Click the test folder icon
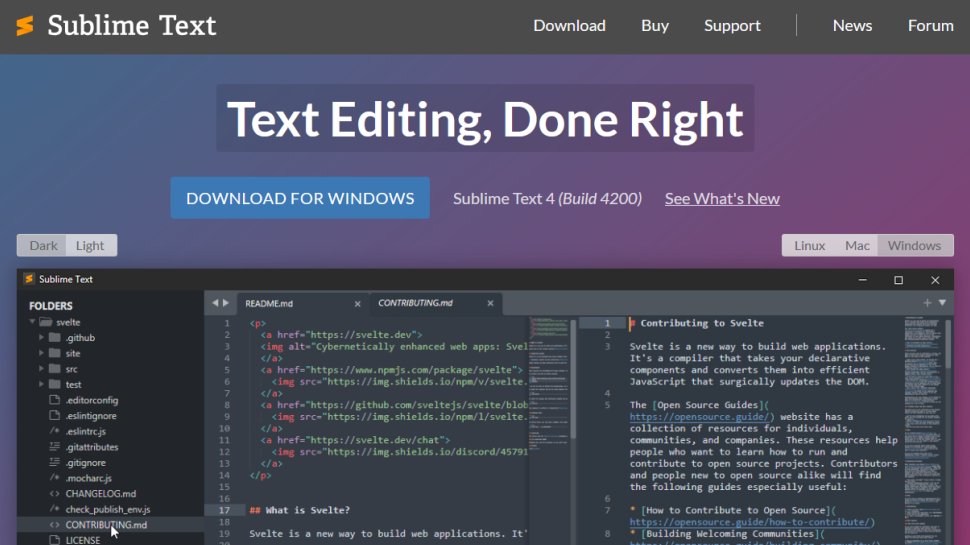Viewport: 970px width, 545px height. click(x=54, y=384)
